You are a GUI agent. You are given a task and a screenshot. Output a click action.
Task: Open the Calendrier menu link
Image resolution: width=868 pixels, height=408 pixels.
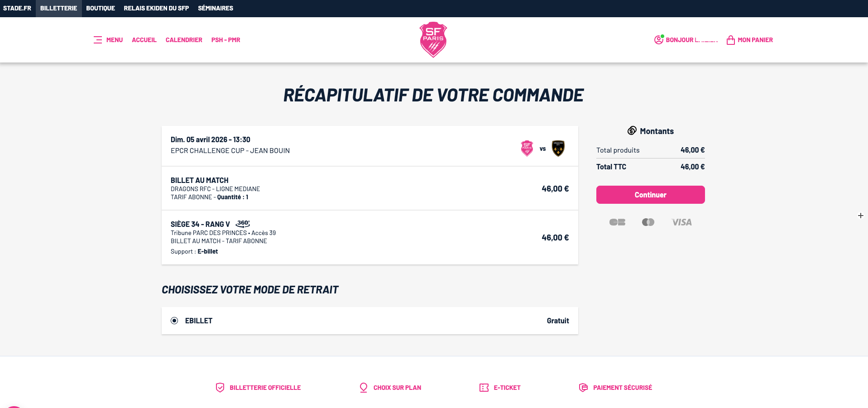[x=184, y=40]
